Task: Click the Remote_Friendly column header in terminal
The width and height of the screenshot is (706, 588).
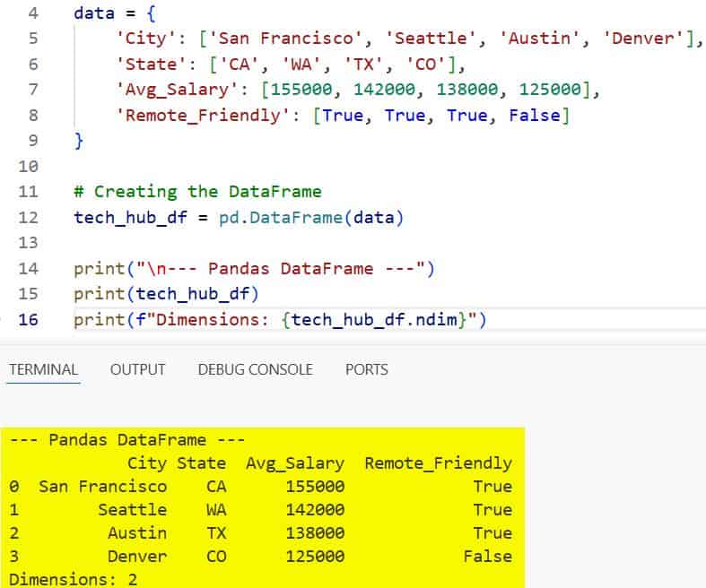Action: point(439,463)
